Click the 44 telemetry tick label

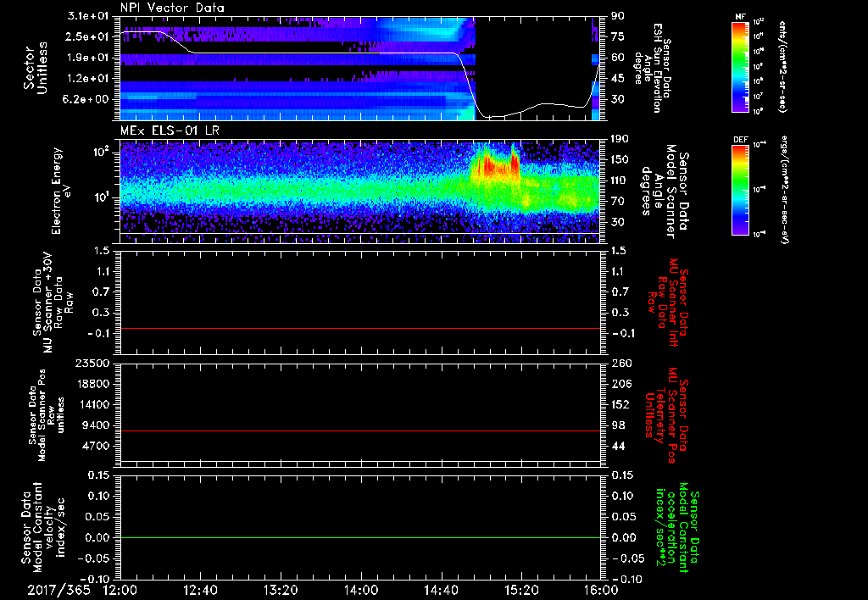[x=618, y=446]
